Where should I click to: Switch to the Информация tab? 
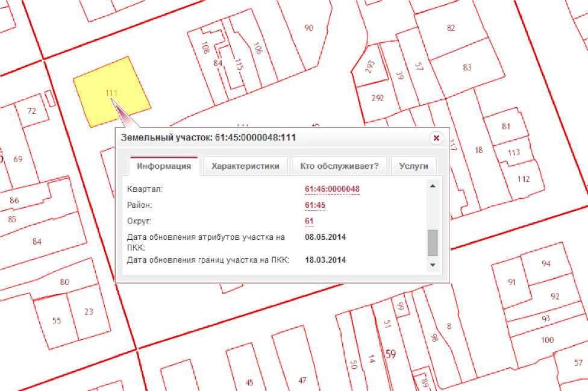164,166
